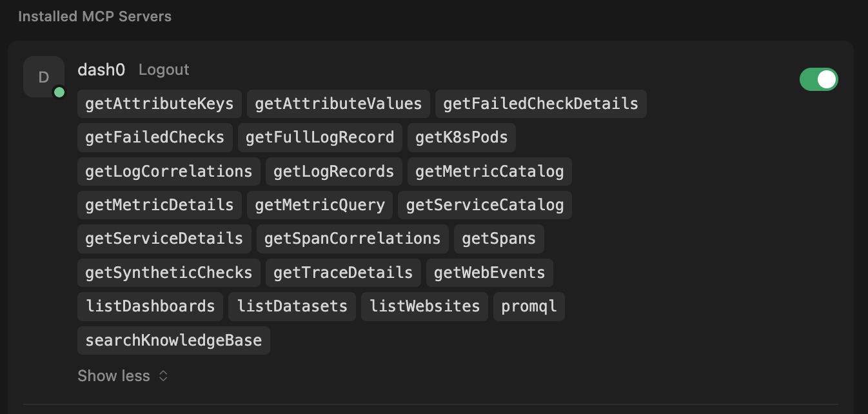This screenshot has width=868, height=414.
Task: Open the getFullLogRecord tool
Action: click(320, 137)
